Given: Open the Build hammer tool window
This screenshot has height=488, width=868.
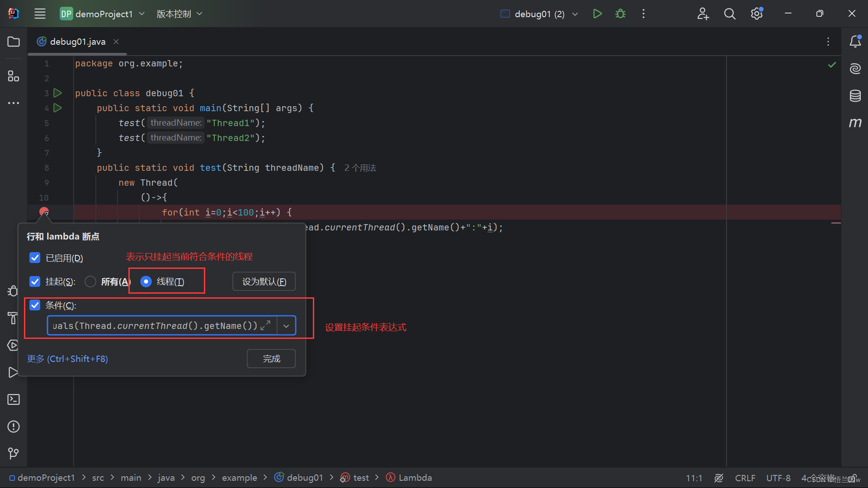Looking at the screenshot, I should point(14,318).
